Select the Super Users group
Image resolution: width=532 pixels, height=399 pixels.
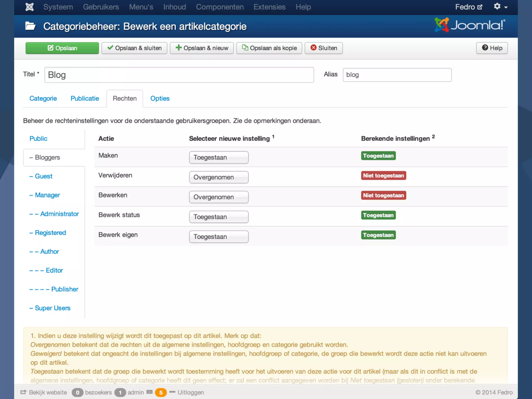click(52, 308)
